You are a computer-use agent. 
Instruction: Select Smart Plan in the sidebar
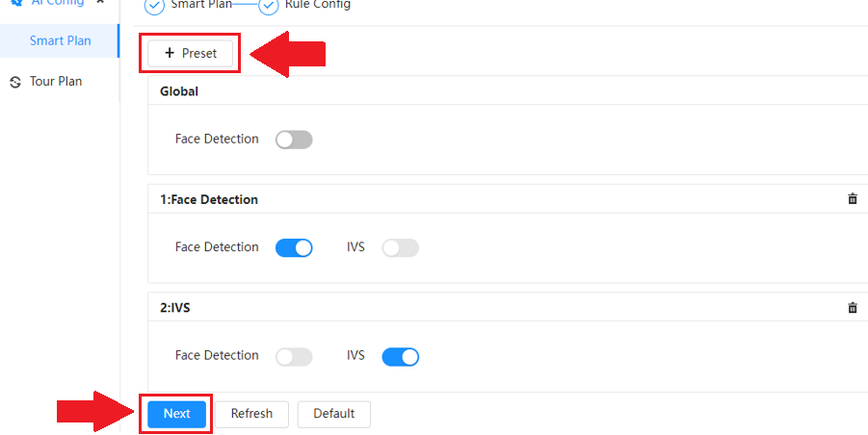point(60,41)
